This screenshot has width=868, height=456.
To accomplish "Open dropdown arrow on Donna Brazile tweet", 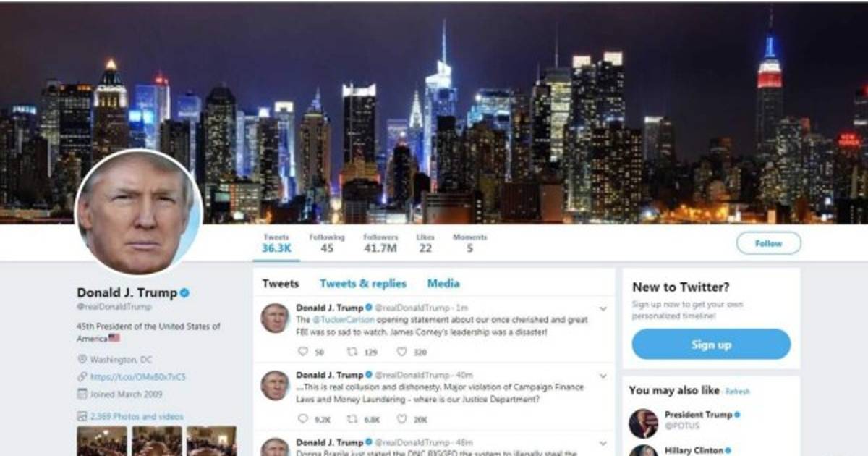I will coord(603,443).
